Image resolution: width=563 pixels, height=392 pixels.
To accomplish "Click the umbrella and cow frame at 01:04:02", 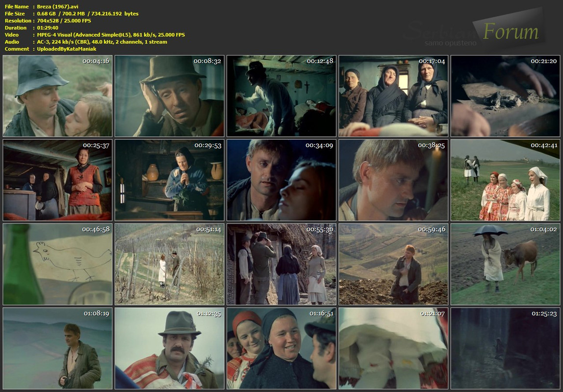I will 506,264.
